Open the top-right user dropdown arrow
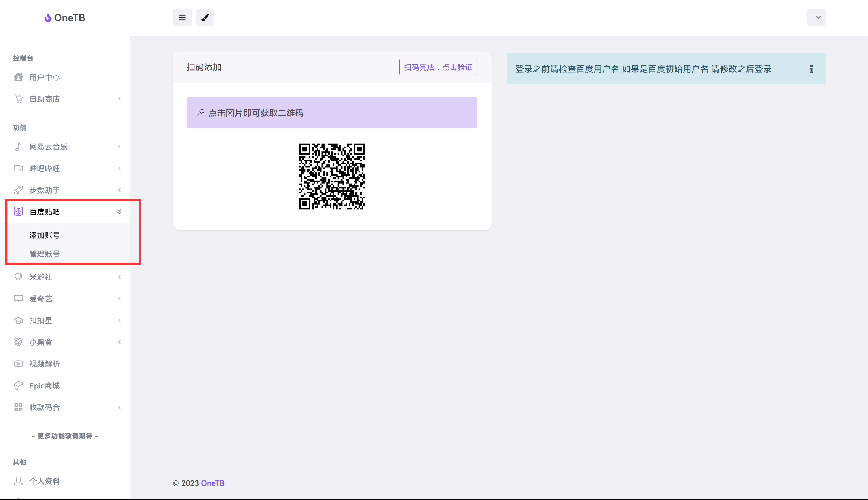The height and width of the screenshot is (500, 868). point(818,18)
